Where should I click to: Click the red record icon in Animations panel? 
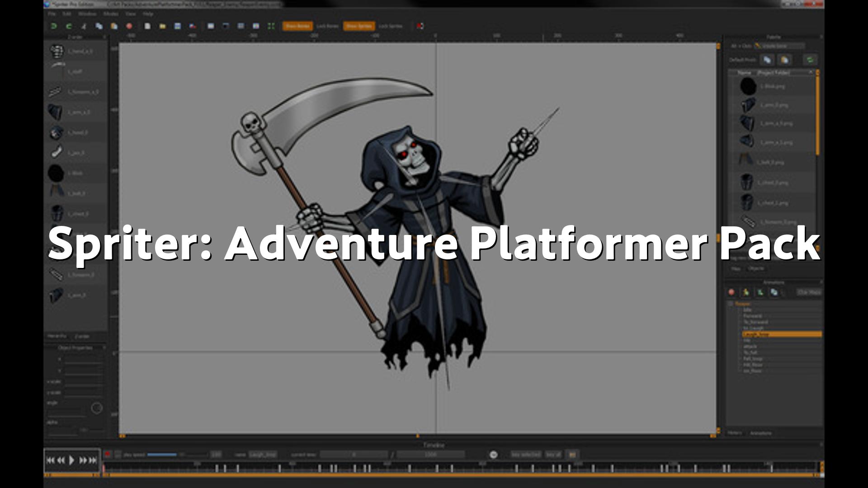tap(731, 292)
